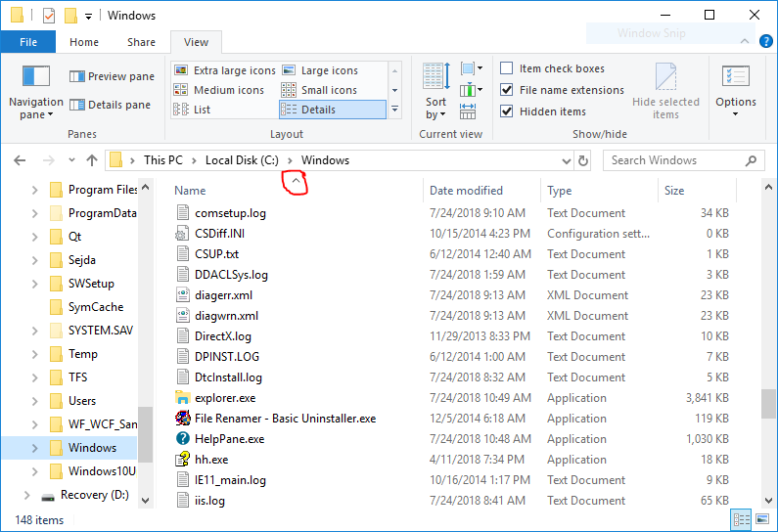Open File Explorer help question mark
The height and width of the screenshot is (532, 778).
click(766, 41)
